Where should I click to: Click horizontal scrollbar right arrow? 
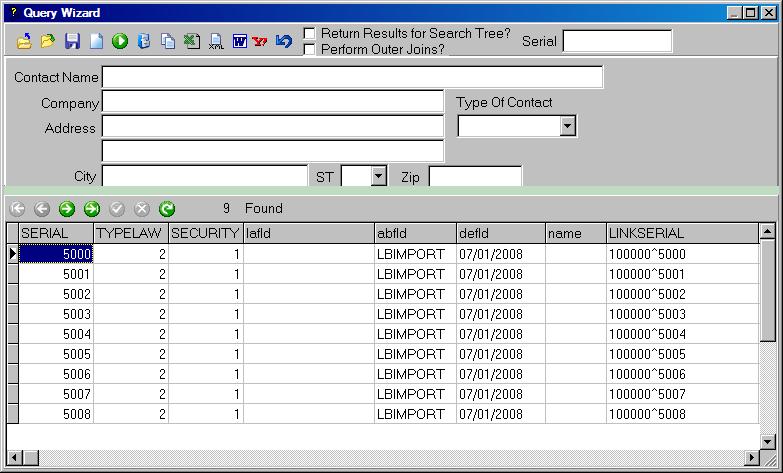click(752, 457)
